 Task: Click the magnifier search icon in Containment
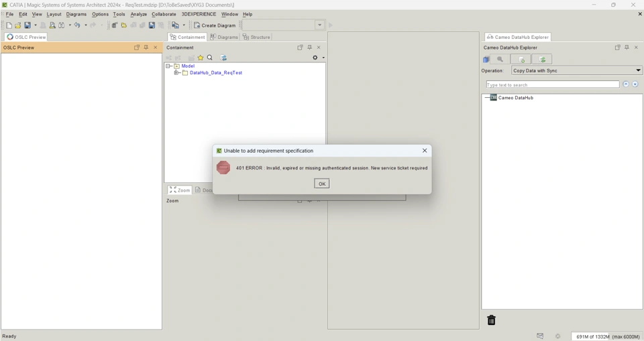pos(210,58)
